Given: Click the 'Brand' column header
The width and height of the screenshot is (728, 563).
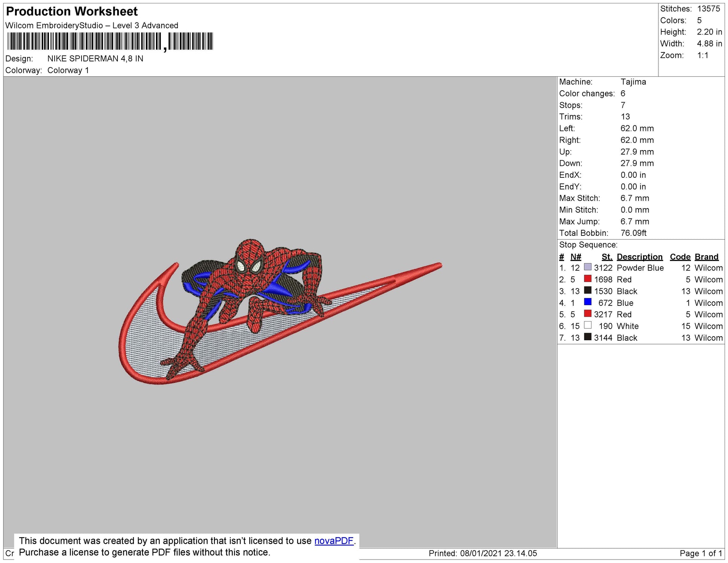Looking at the screenshot, I should coord(707,257).
